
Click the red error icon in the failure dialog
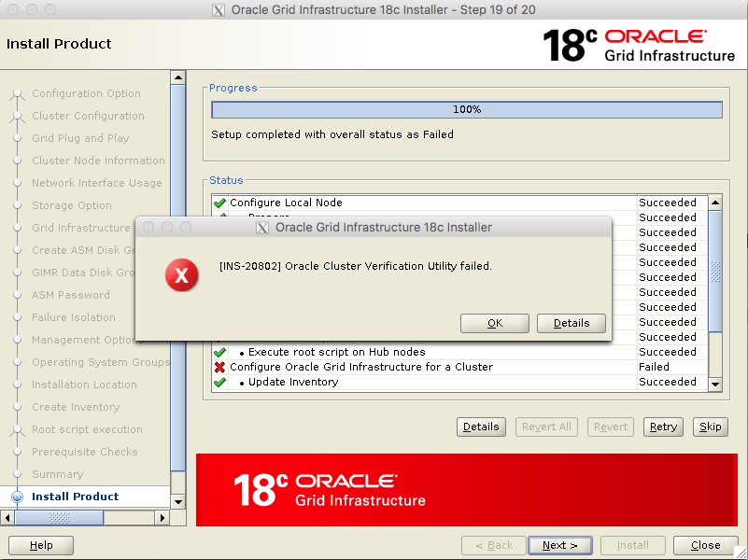[182, 275]
